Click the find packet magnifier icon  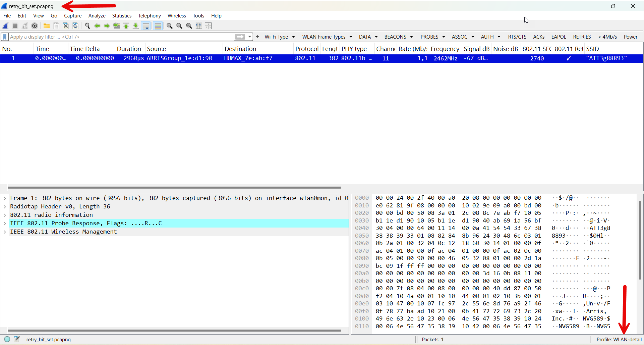87,26
